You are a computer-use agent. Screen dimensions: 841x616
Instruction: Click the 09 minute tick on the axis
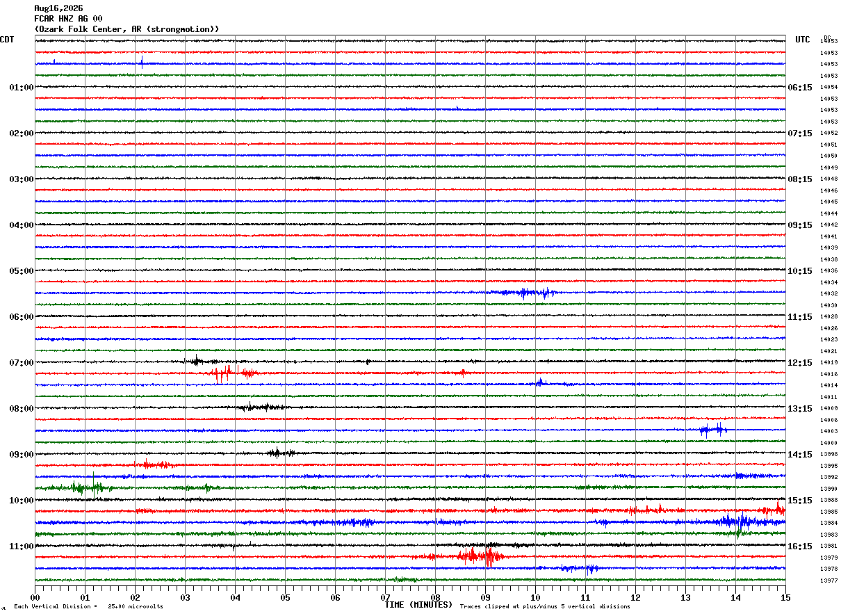(485, 597)
